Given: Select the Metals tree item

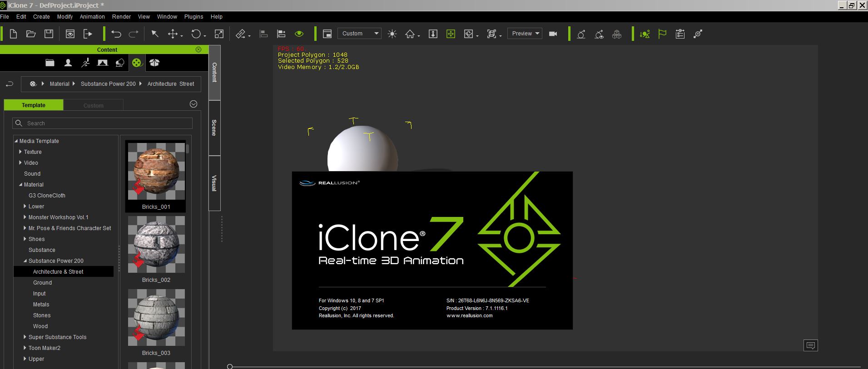Looking at the screenshot, I should coord(41,304).
